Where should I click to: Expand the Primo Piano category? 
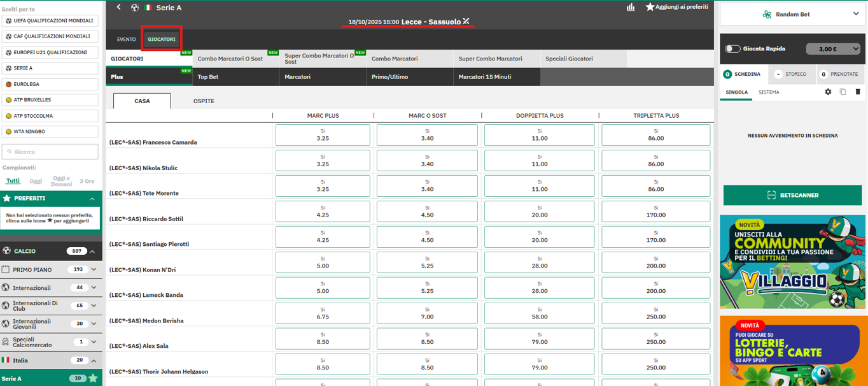click(x=94, y=269)
